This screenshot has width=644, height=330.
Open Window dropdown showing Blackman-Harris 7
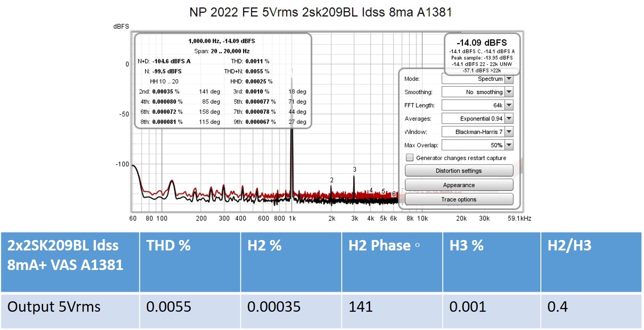[x=477, y=131]
